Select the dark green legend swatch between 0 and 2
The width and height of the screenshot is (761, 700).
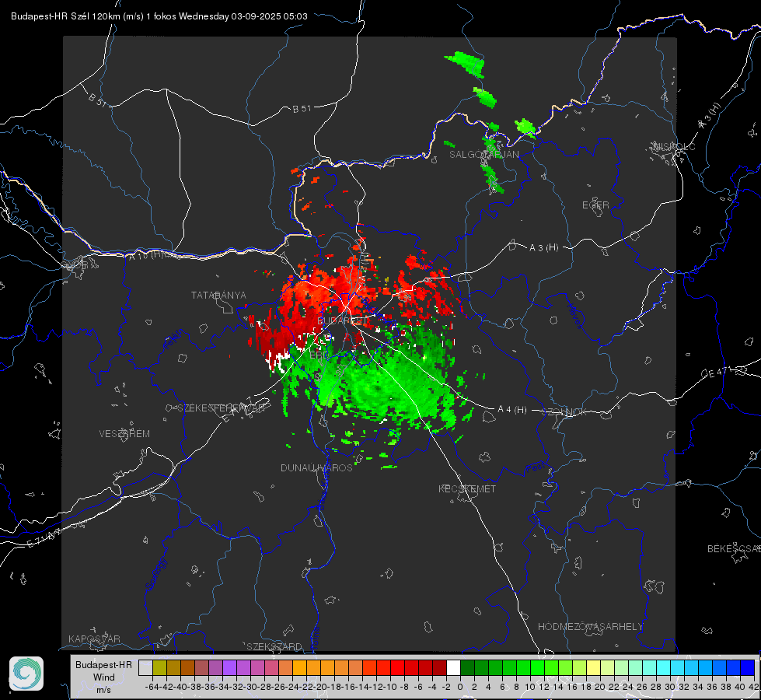[x=467, y=667]
